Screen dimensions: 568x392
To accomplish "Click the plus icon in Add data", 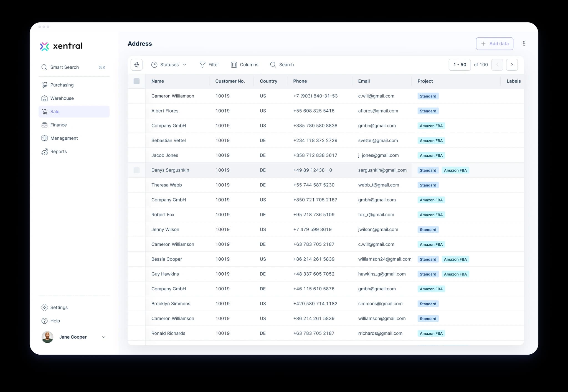I will click(x=483, y=44).
